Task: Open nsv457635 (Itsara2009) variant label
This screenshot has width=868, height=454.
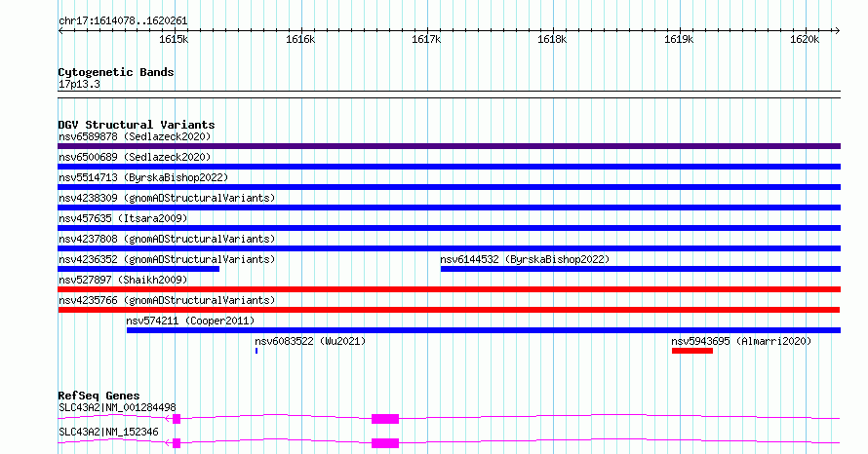Action: [123, 218]
